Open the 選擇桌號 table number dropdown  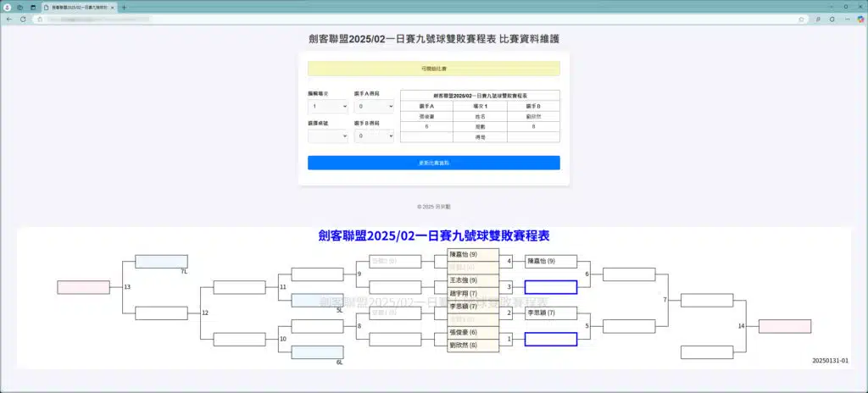point(328,136)
